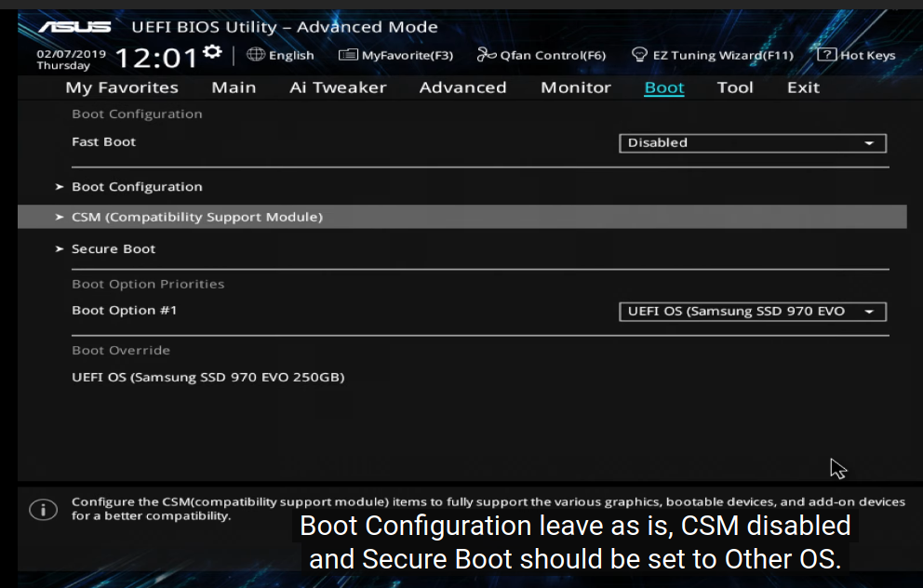Switch to My Favorites tab

pos(122,87)
